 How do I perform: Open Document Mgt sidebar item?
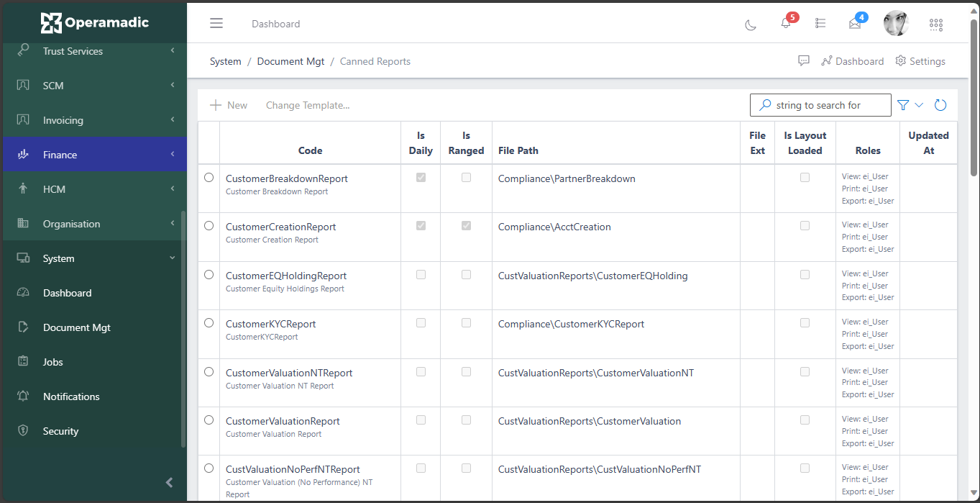93,327
